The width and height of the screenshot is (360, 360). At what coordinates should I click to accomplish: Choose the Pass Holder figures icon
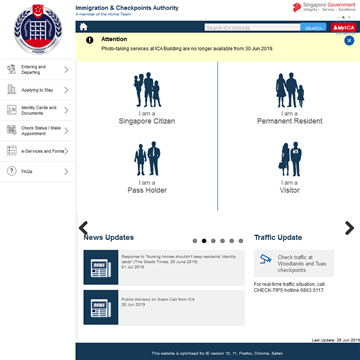[147, 159]
